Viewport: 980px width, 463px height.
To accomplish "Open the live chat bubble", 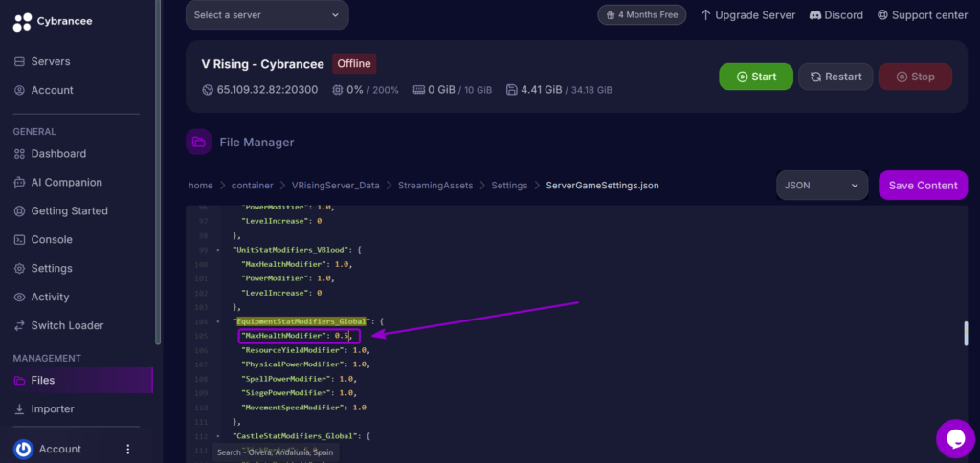I will click(955, 439).
